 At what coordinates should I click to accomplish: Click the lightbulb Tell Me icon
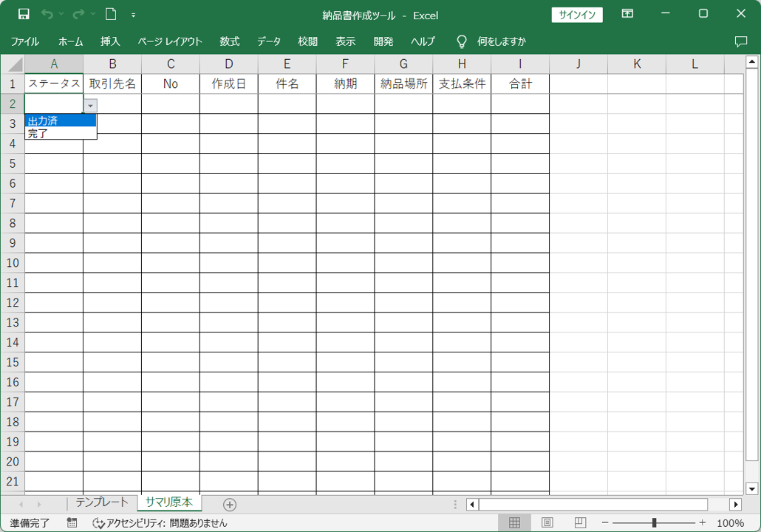(x=462, y=41)
